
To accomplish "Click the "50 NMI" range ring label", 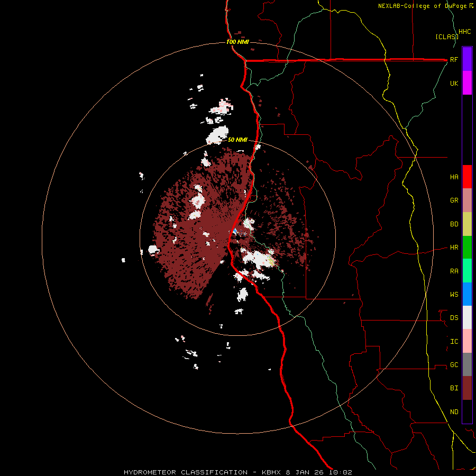I will pos(237,140).
